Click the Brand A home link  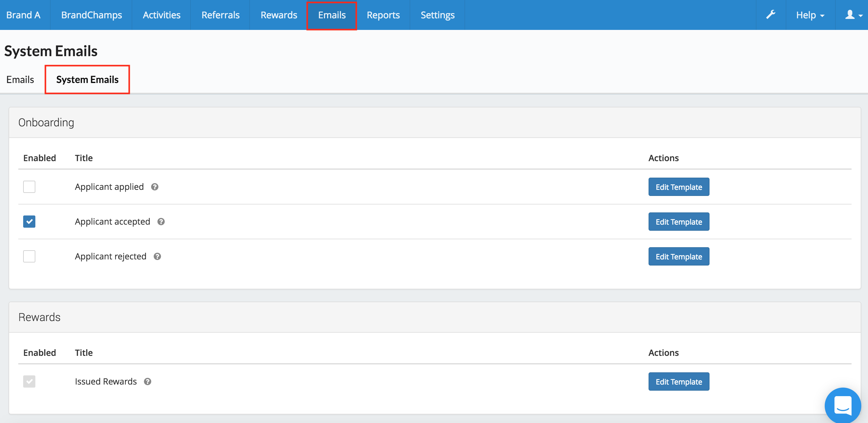tap(23, 15)
